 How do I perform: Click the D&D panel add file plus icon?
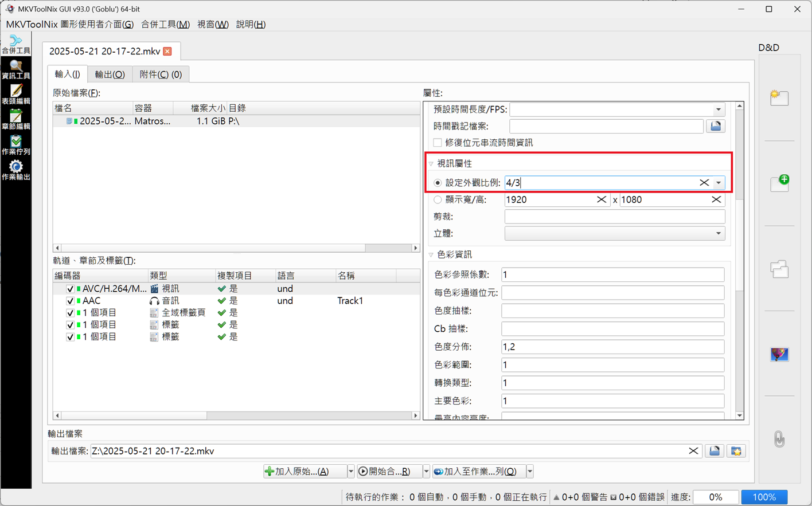[x=779, y=183]
